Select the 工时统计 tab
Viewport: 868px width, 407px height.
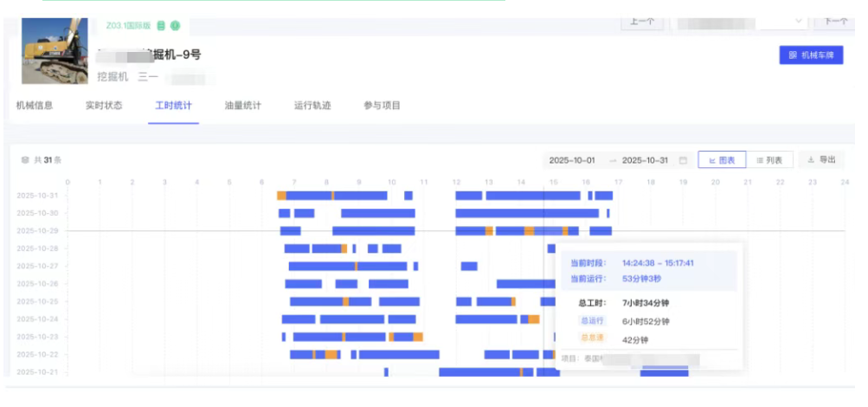tap(173, 107)
